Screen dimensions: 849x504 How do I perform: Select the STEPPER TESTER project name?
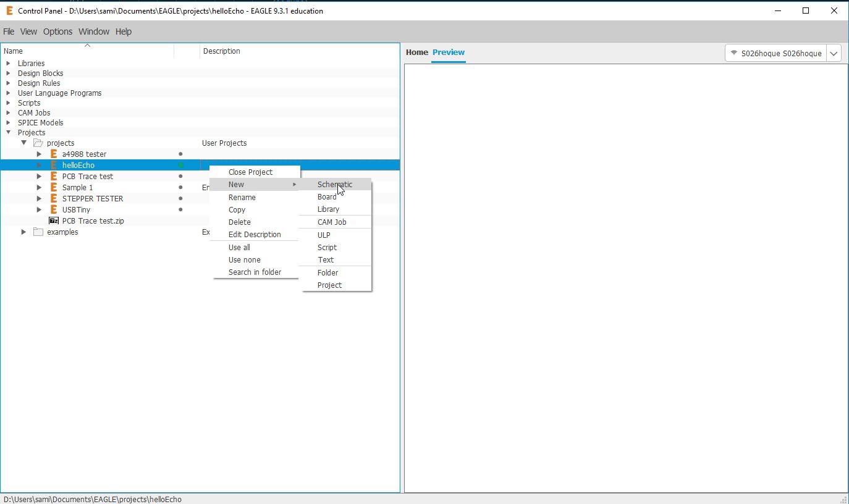pos(93,198)
